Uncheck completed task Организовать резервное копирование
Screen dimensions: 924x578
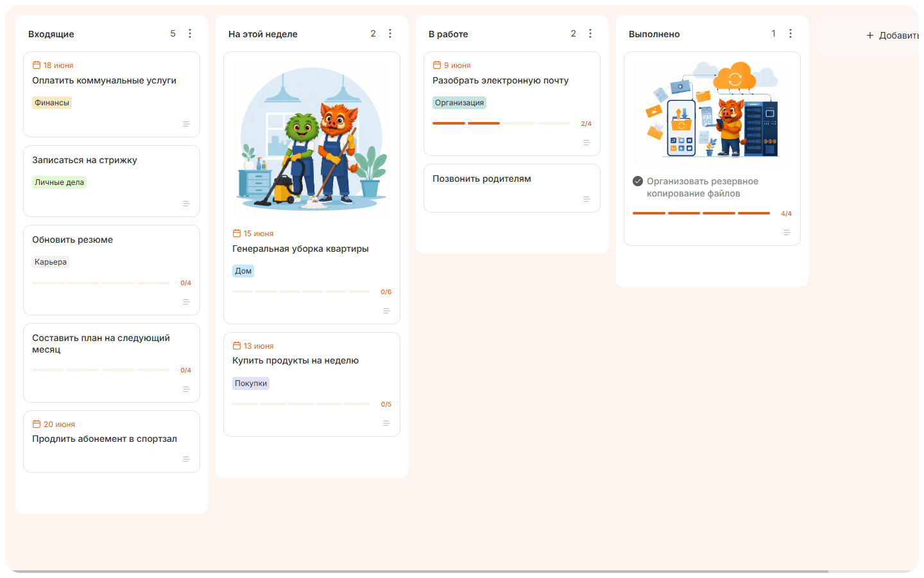(x=638, y=181)
